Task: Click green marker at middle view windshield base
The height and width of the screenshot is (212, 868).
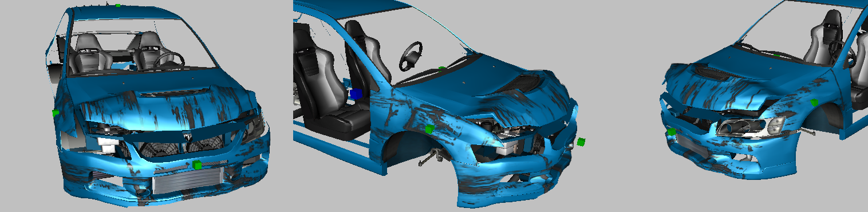Action: click(441, 68)
